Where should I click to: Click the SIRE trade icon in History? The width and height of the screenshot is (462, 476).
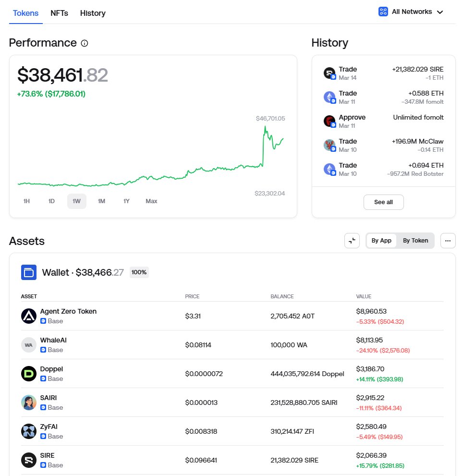tap(329, 73)
